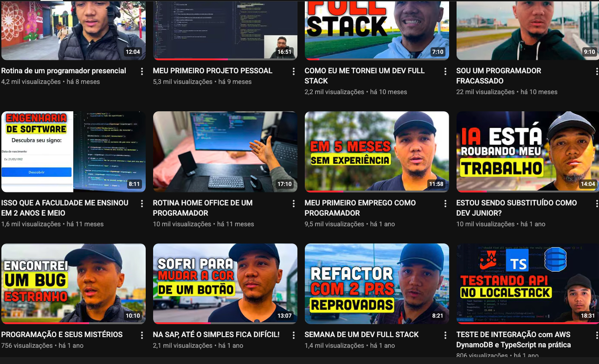Open title TESTE DE INTEGRAÇÃO com AWS DynamoDB

pyautogui.click(x=514, y=339)
